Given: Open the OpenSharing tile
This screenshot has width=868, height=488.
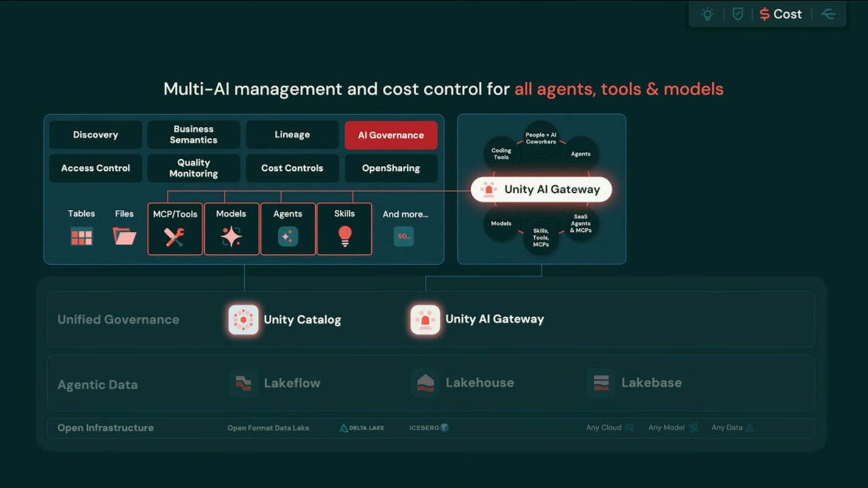Looking at the screenshot, I should 391,168.
